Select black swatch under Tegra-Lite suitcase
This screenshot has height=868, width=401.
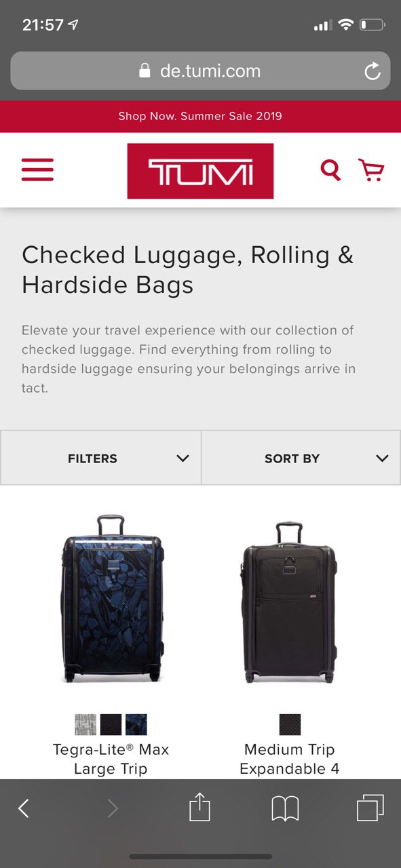click(x=111, y=724)
